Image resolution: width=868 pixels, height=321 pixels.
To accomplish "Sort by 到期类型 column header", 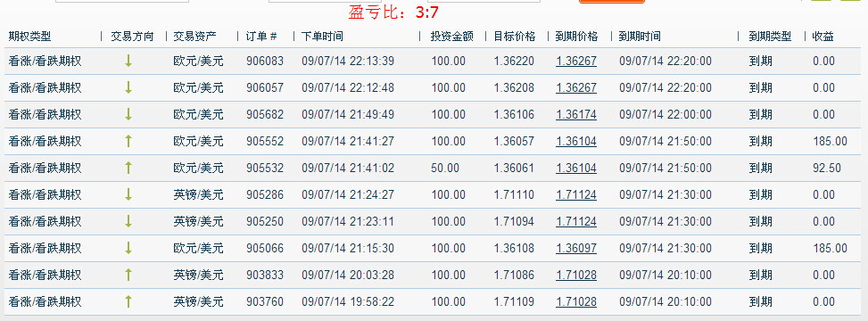I will pos(770,37).
